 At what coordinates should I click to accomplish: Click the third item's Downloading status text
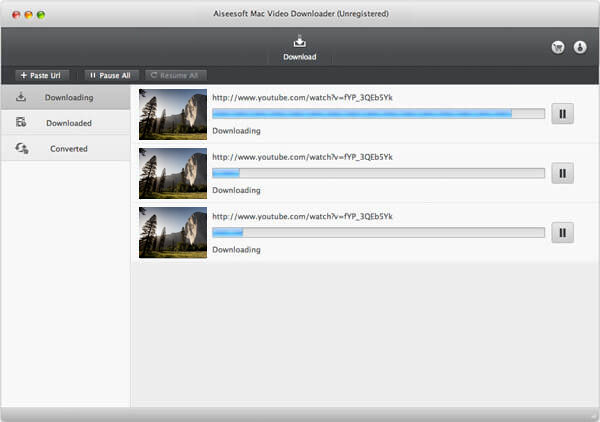(x=236, y=249)
